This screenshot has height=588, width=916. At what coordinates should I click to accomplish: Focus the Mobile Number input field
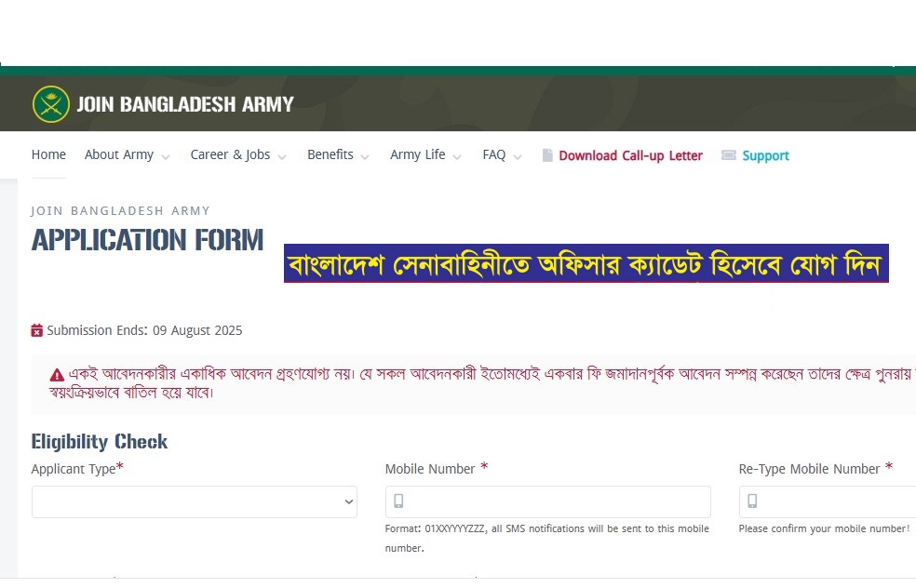pos(548,501)
